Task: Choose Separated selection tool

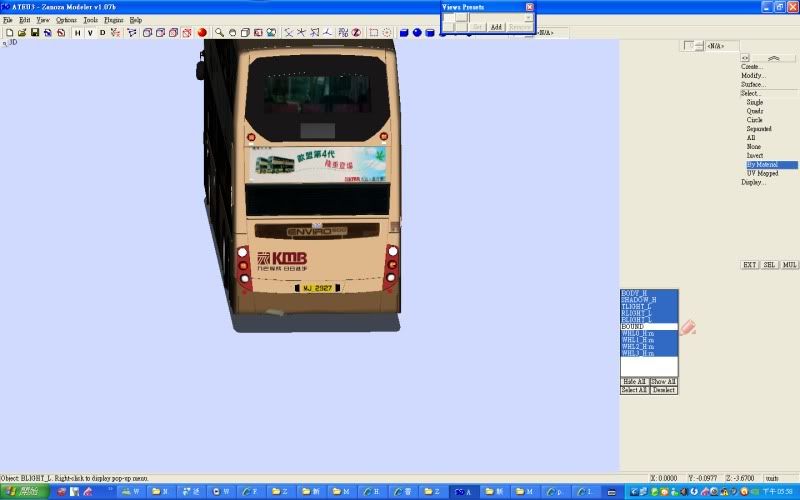Action: (759, 129)
